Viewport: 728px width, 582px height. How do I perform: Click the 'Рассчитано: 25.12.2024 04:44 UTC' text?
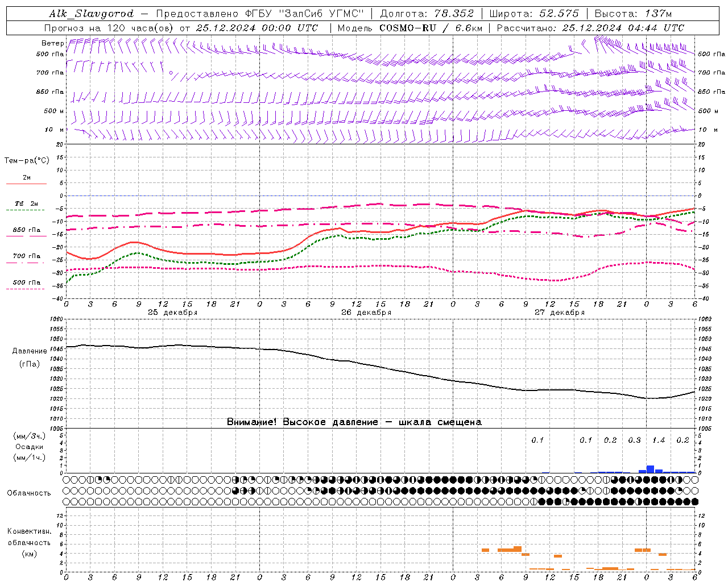(590, 28)
